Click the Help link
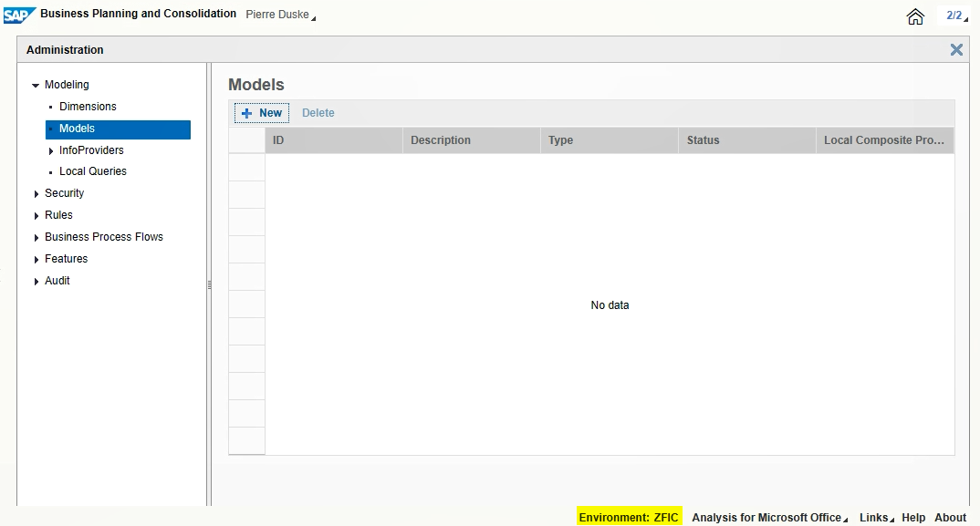Image resolution: width=980 pixels, height=526 pixels. (913, 517)
